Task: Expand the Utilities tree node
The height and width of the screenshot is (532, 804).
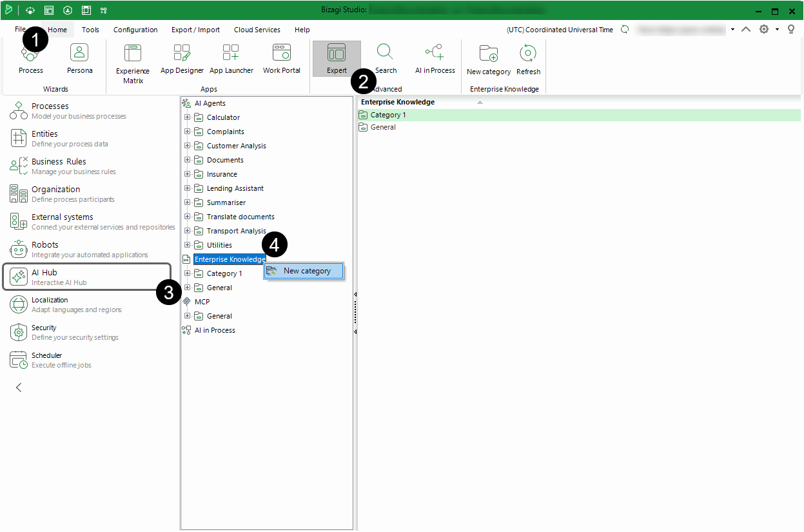Action: click(x=188, y=245)
